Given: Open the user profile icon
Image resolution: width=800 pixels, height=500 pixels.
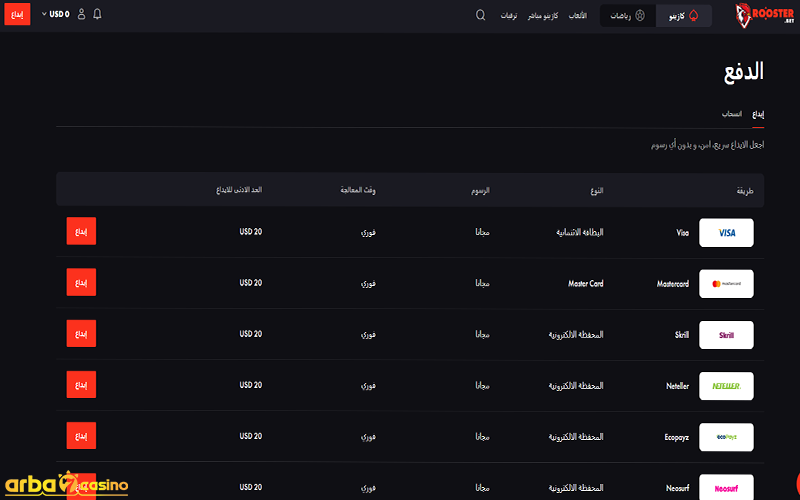Looking at the screenshot, I should tap(81, 15).
